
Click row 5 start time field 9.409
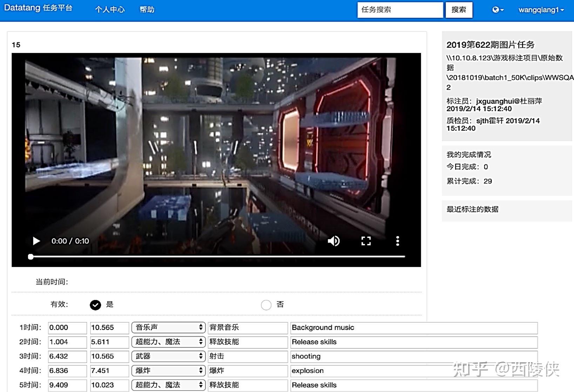[x=67, y=385]
